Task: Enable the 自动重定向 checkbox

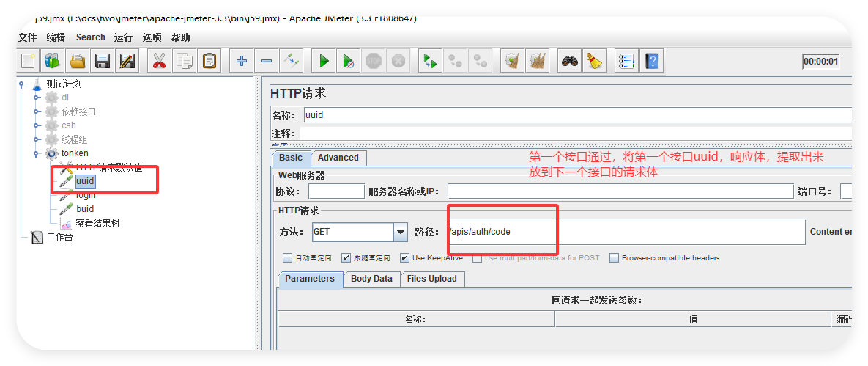Action: (x=287, y=258)
